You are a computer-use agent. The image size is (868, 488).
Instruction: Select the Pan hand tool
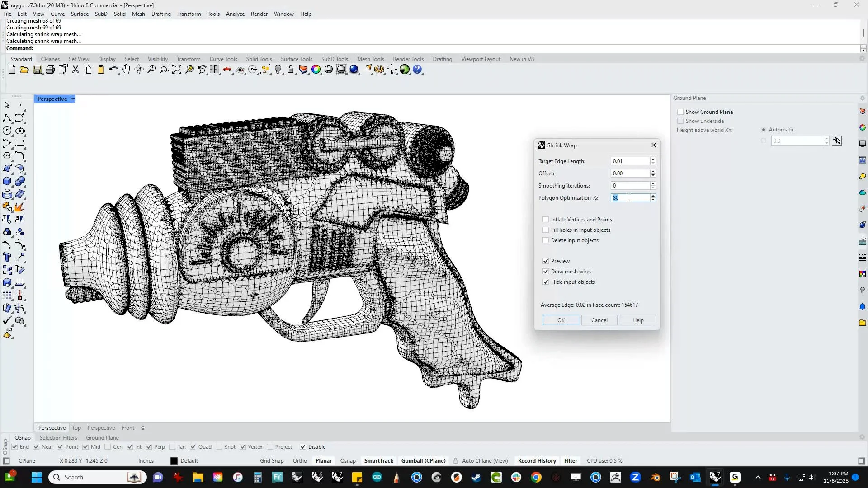tap(126, 70)
